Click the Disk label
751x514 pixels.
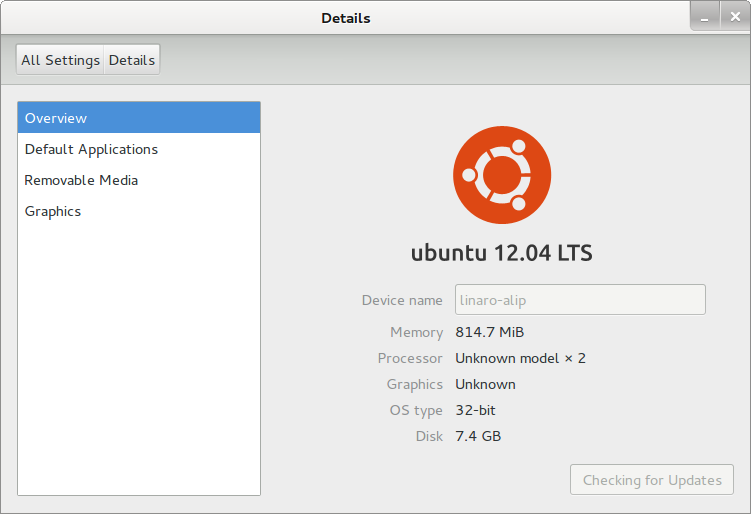point(429,436)
